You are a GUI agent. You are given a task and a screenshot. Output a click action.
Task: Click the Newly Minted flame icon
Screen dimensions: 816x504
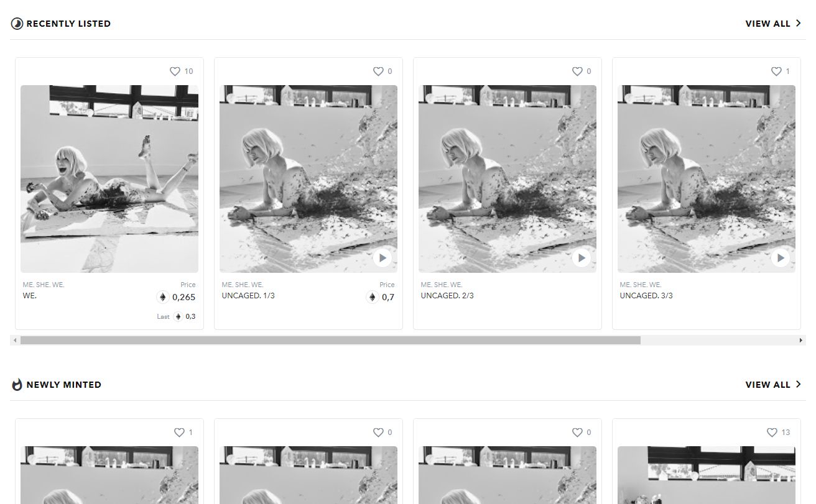coord(17,385)
